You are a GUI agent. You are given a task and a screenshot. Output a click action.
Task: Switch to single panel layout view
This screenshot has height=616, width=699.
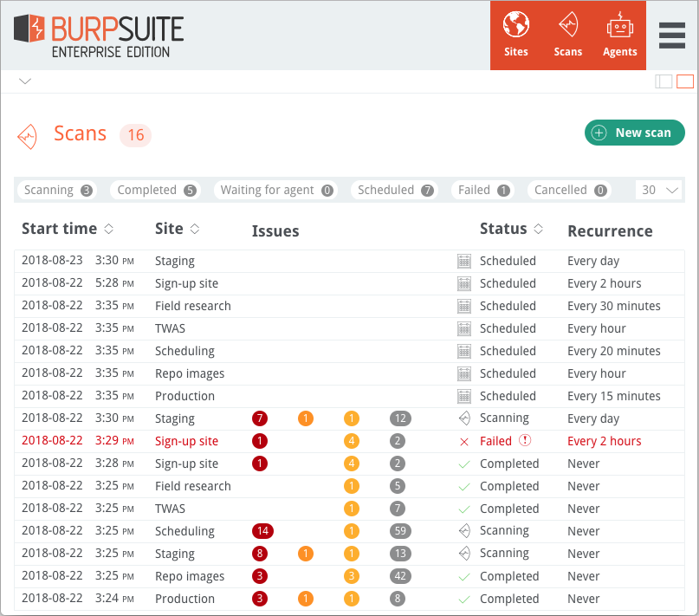685,81
